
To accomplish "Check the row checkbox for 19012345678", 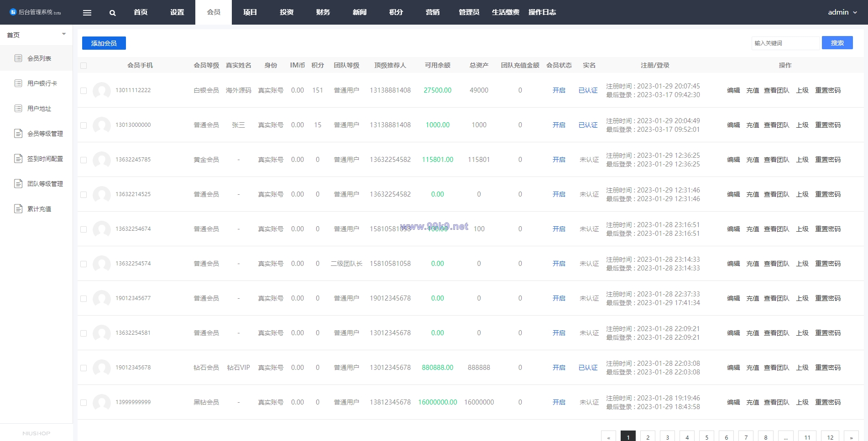I will [x=84, y=368].
